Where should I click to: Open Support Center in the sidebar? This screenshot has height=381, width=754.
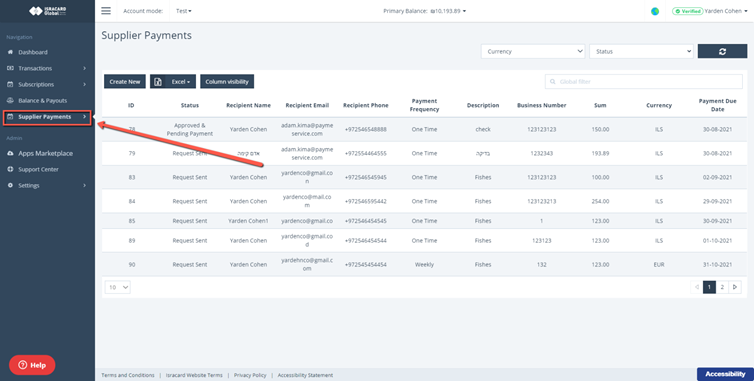click(38, 169)
